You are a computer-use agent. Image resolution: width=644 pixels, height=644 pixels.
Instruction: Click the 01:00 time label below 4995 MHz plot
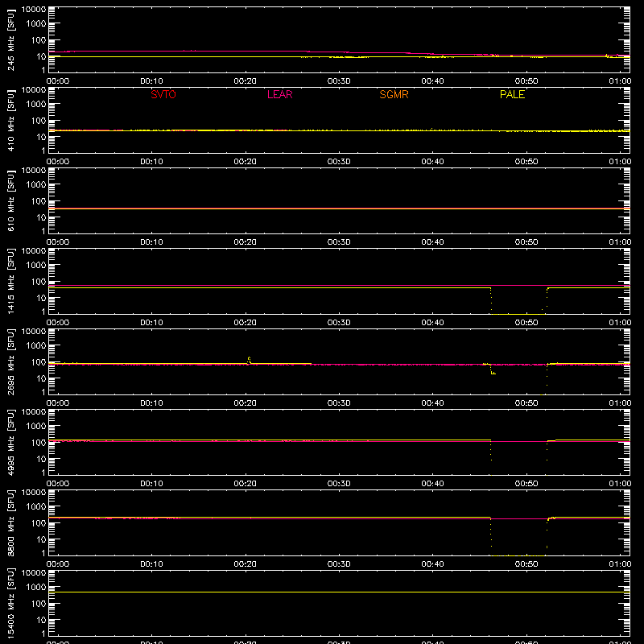pyautogui.click(x=620, y=484)
